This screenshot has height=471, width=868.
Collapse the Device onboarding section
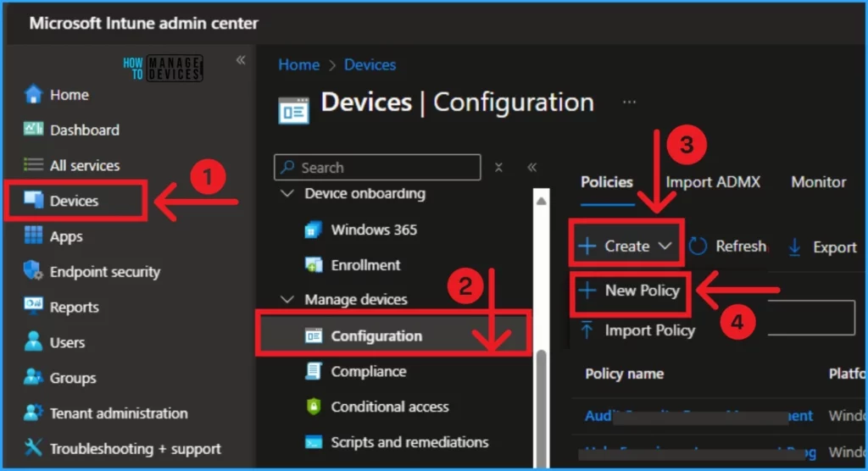(x=287, y=193)
